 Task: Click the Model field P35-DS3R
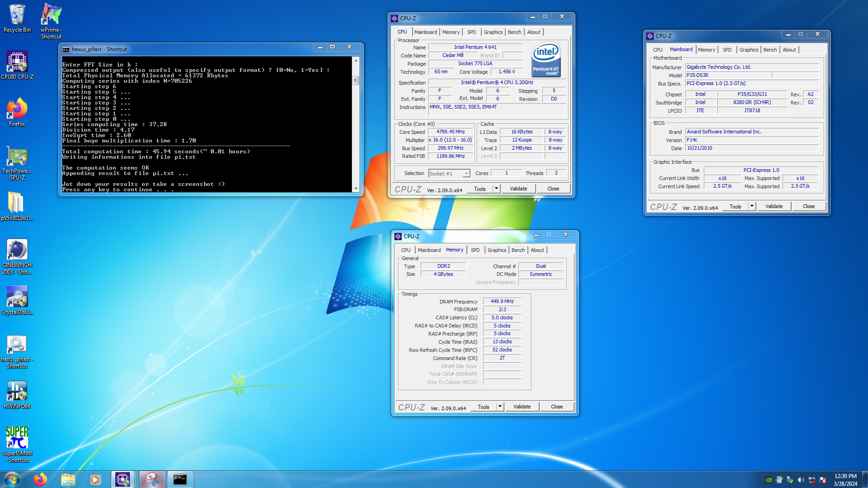click(x=727, y=75)
